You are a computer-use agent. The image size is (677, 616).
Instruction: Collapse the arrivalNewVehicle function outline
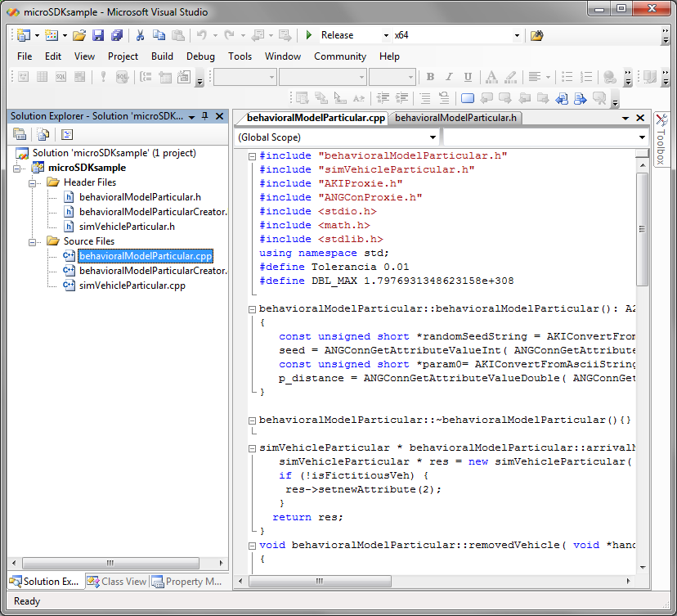[x=252, y=448]
